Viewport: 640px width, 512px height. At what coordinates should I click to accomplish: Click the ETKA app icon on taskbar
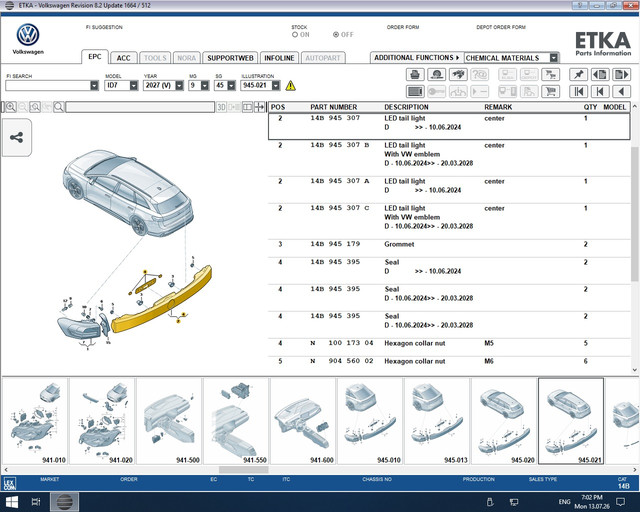click(x=64, y=502)
